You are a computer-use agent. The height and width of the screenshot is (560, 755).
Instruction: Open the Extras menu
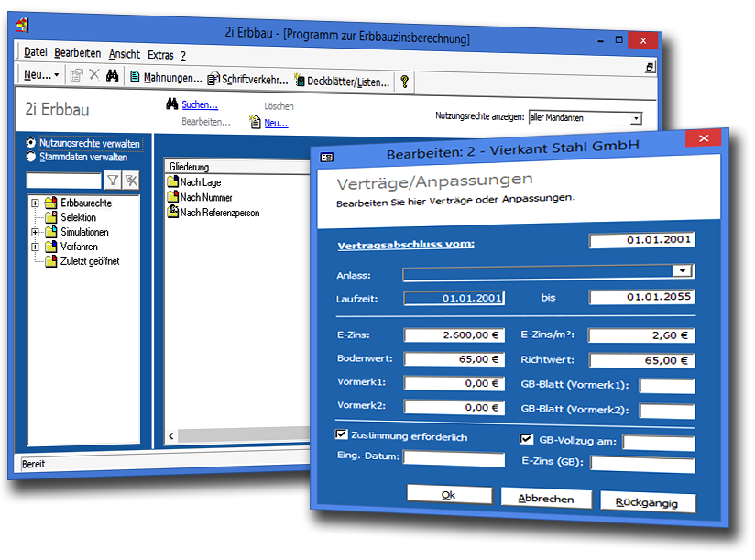(159, 55)
